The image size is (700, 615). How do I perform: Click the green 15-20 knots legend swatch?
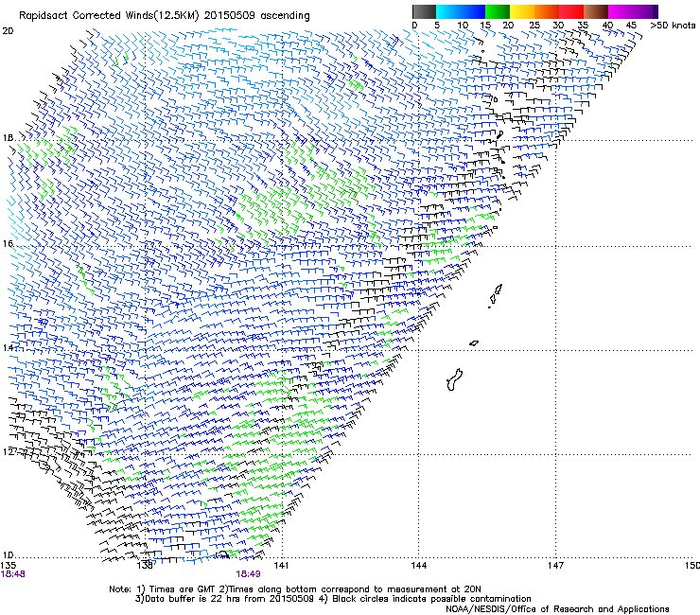(498, 11)
